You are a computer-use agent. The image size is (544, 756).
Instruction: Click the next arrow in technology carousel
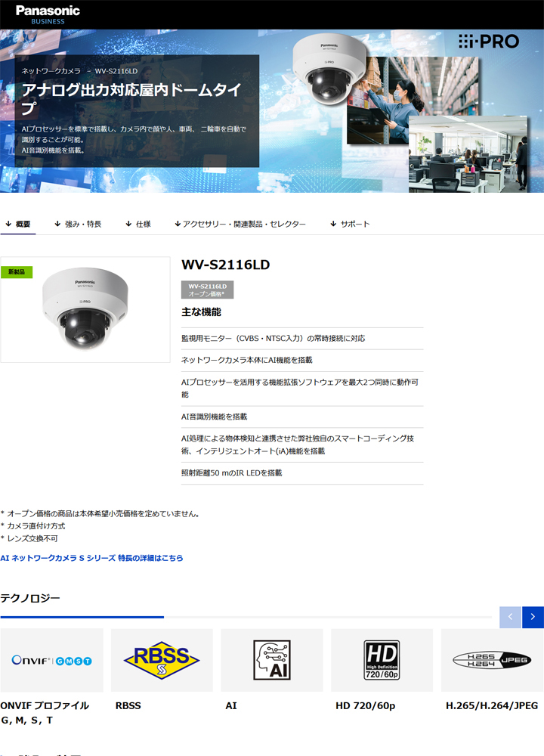click(x=533, y=617)
